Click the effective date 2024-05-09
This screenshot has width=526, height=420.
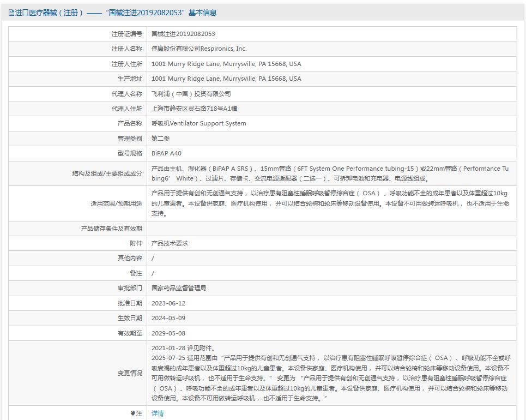[168, 318]
